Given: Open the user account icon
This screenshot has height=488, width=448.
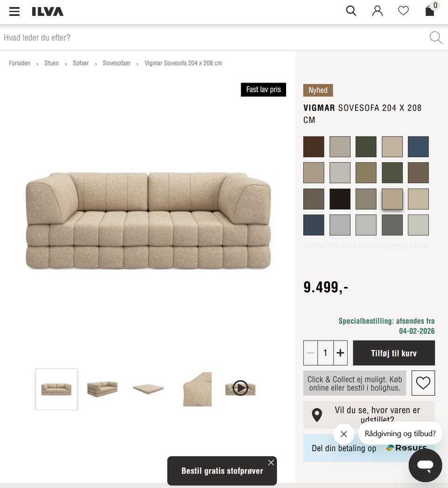Looking at the screenshot, I should [378, 11].
